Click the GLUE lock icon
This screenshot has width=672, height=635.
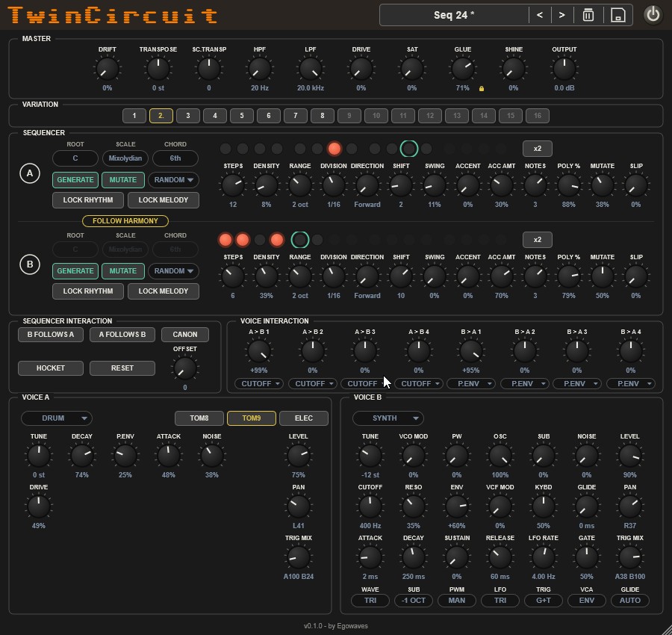point(482,88)
